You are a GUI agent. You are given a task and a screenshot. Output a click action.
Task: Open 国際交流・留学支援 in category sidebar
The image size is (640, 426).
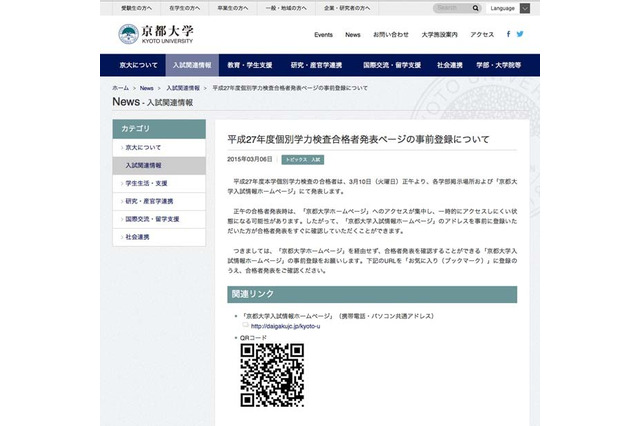coord(159,220)
